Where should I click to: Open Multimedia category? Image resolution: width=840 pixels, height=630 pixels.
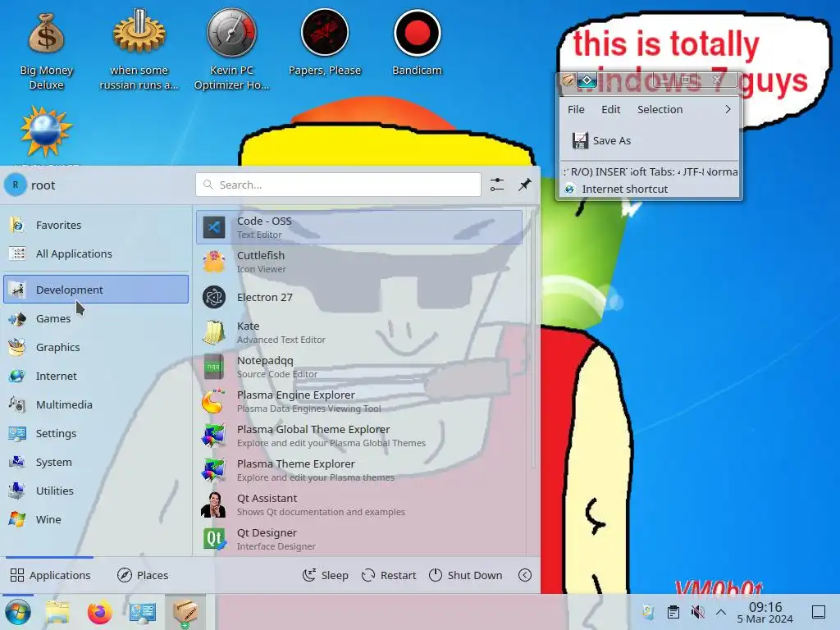coord(96,404)
